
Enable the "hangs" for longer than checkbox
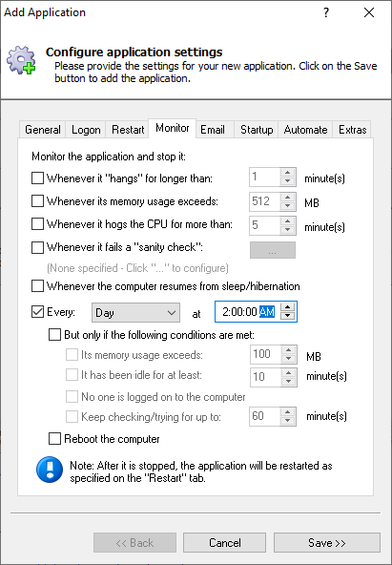(37, 178)
